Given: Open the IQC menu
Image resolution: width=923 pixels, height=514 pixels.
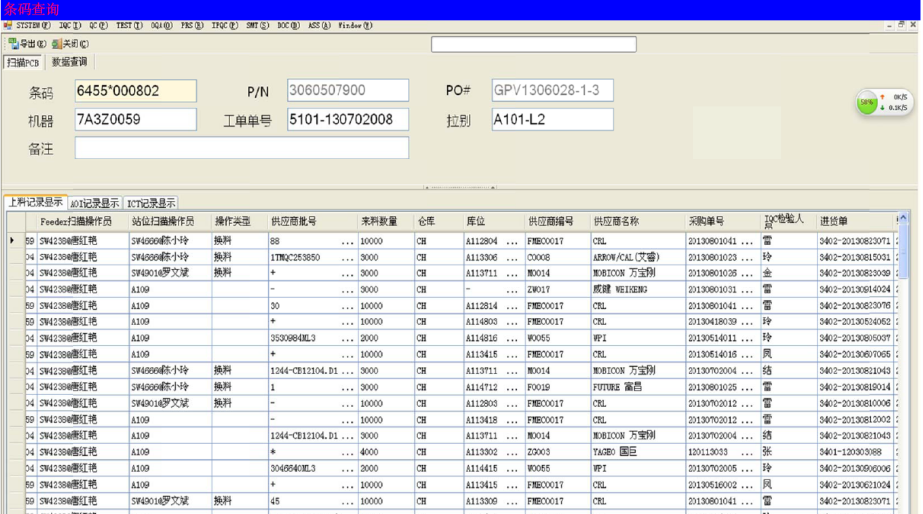Looking at the screenshot, I should 70,25.
